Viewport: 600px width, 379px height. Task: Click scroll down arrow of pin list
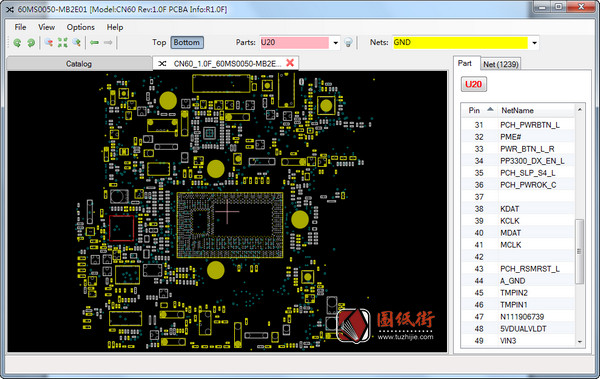[580, 341]
